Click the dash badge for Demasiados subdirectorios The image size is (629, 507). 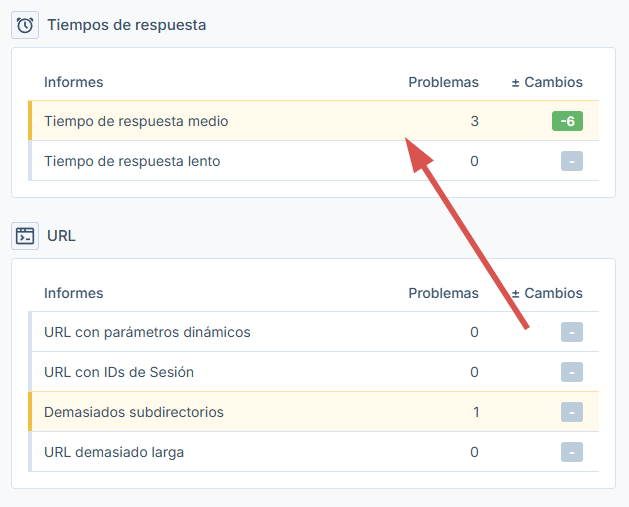(572, 412)
